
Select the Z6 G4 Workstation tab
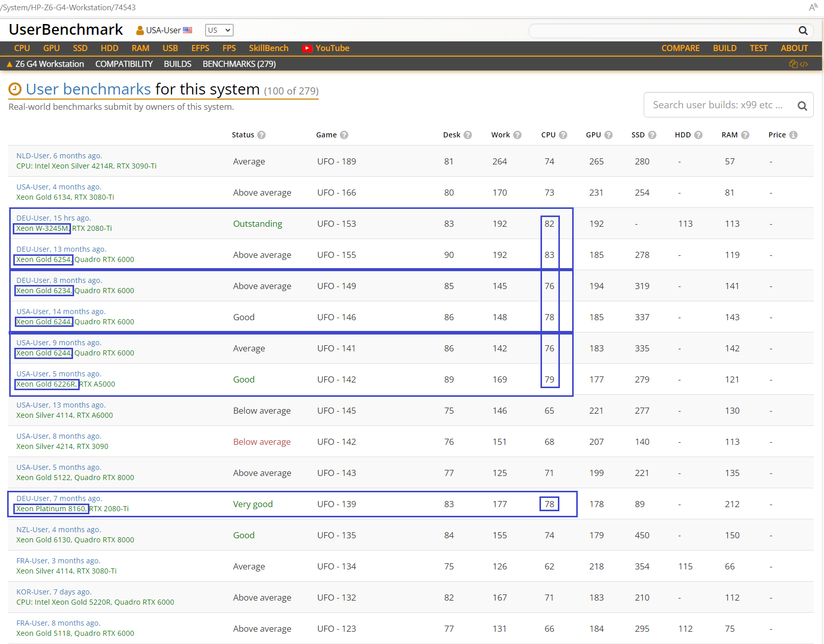pyautogui.click(x=50, y=64)
